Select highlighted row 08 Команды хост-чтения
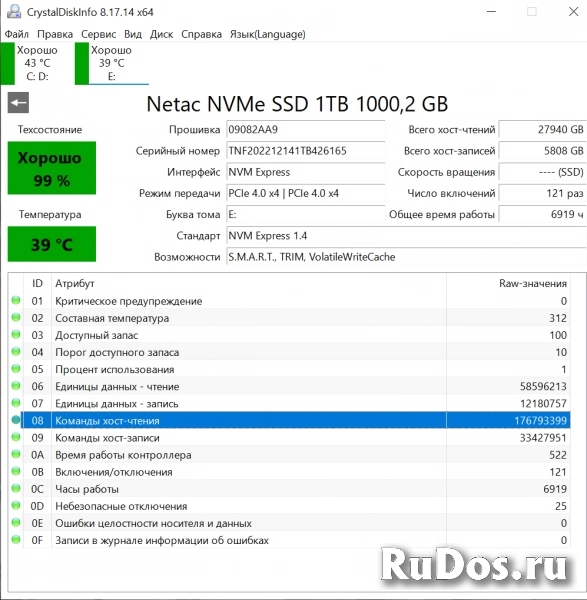The image size is (587, 600). click(x=291, y=421)
